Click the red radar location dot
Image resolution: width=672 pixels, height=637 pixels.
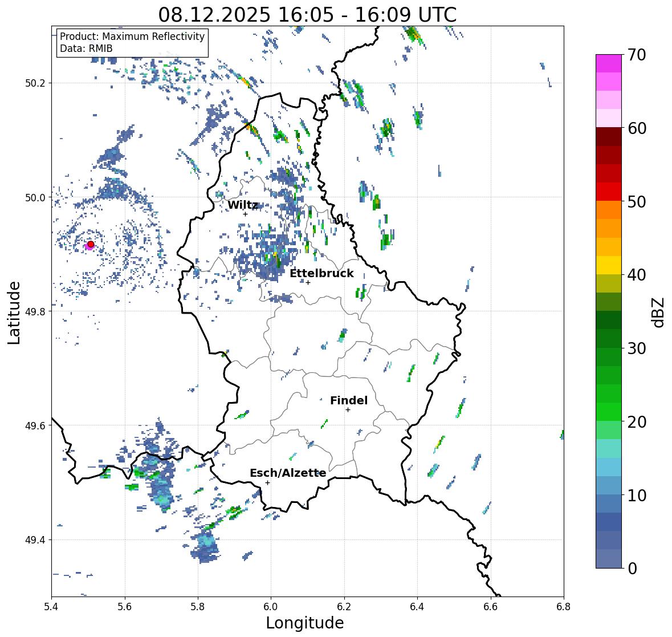91,244
